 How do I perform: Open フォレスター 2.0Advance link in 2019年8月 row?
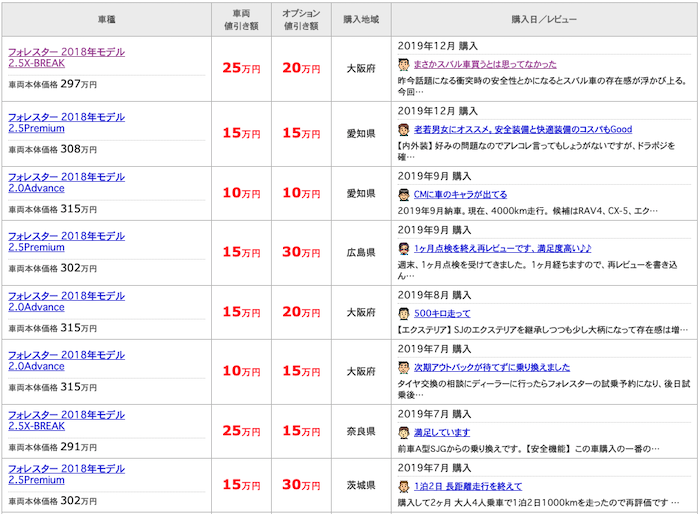67,301
